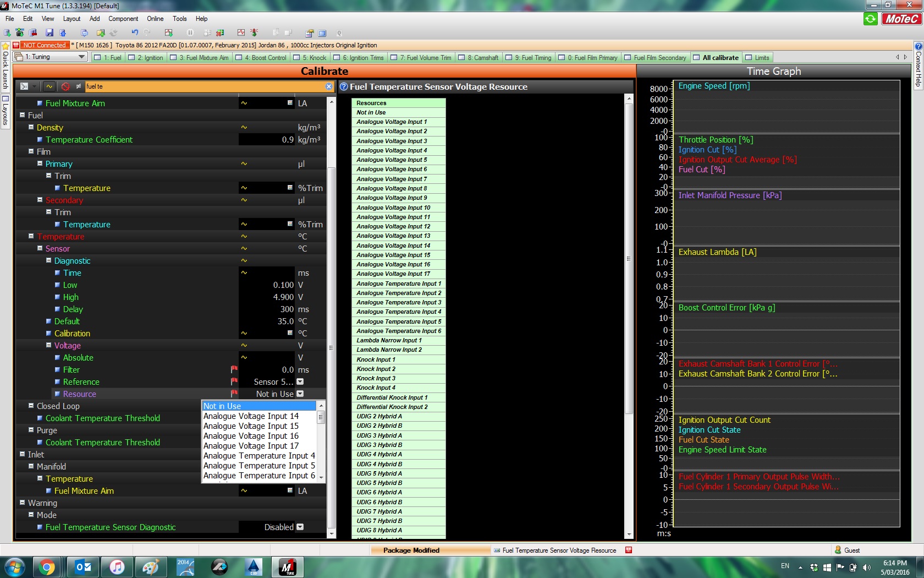Screen dimensions: 924x578
Task: Click the Redo arrow in the toolbar
Action: tap(147, 33)
